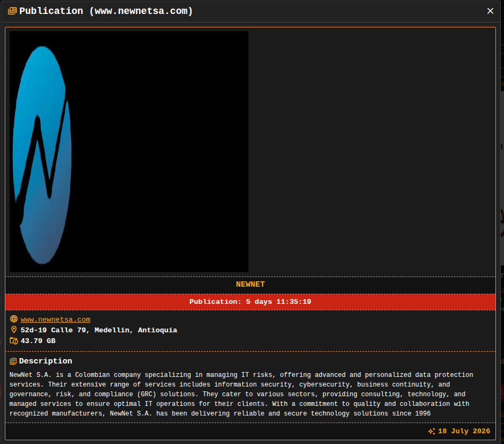Viewport: 504px width, 444px height.
Task: Click the NewNet logo image
Action: 129,151
